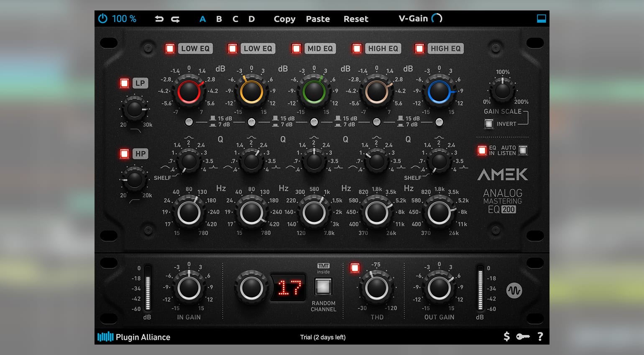Click the input level dB meter
Image resolution: width=644 pixels, height=355 pixels.
(147, 288)
